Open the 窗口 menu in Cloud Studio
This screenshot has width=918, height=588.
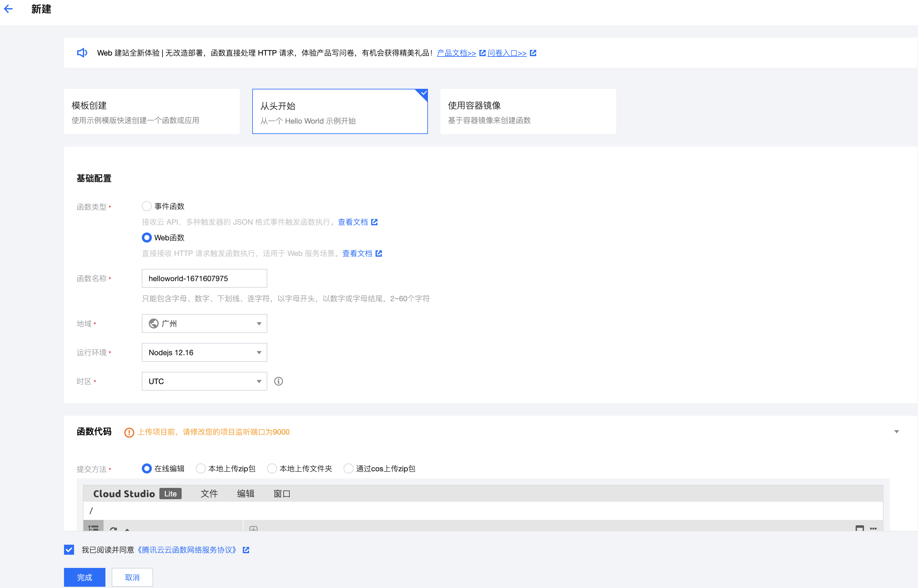282,494
